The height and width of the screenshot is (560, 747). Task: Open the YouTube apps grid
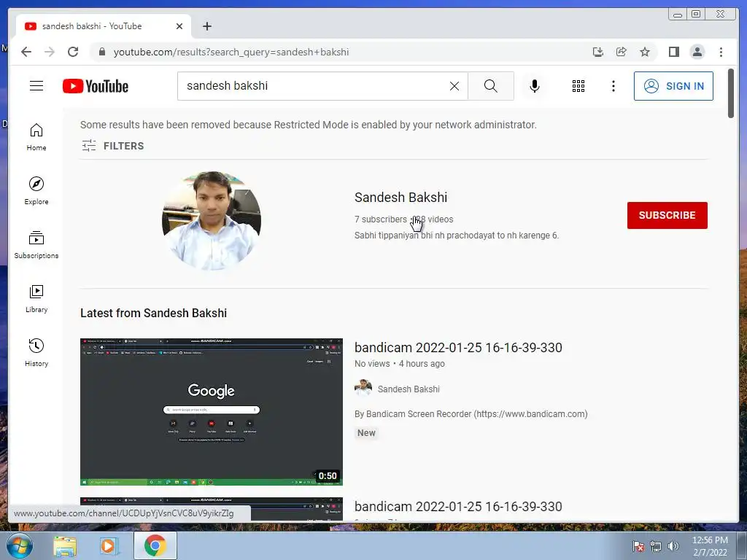click(x=578, y=86)
